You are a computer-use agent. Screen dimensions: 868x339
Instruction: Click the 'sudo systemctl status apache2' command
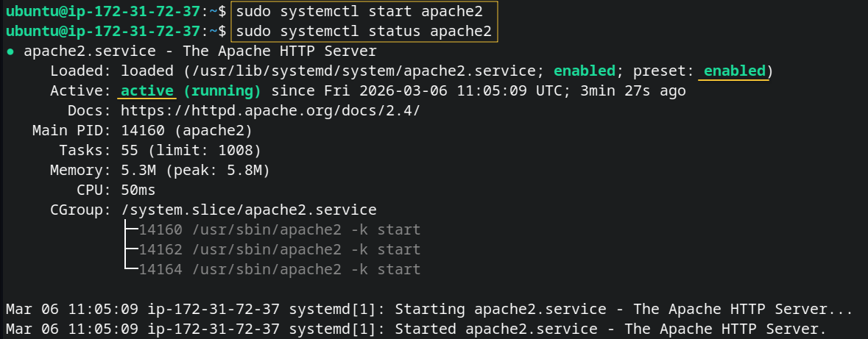[x=364, y=31]
